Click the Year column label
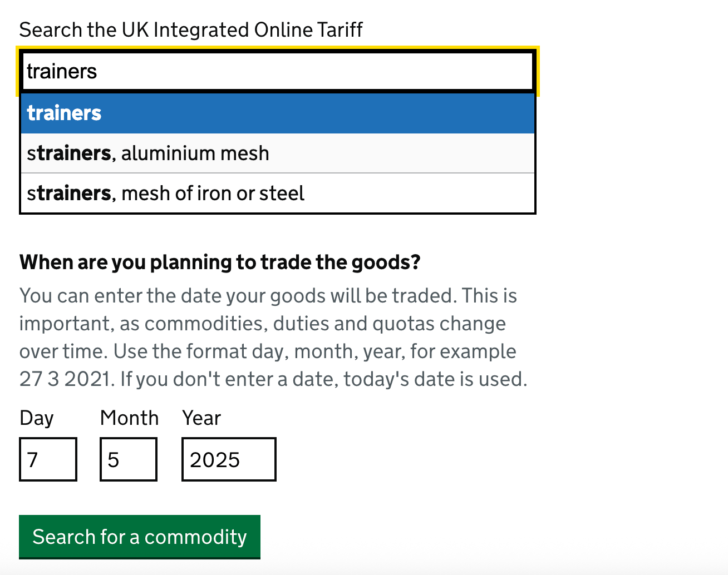The image size is (728, 575). coord(201,418)
